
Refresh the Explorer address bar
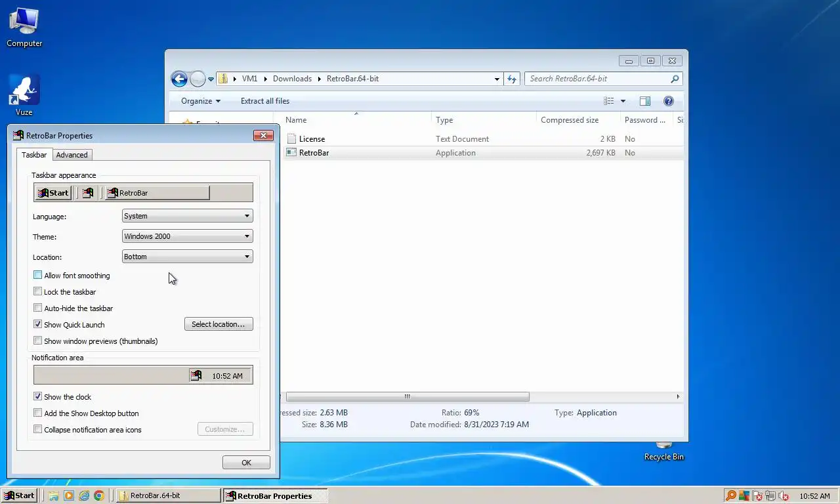(512, 79)
